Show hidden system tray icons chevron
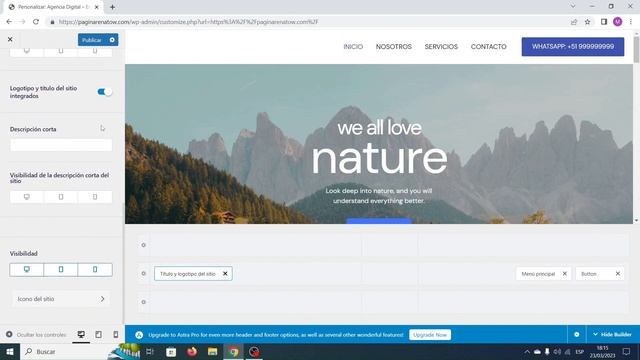640x360 pixels. [x=527, y=351]
